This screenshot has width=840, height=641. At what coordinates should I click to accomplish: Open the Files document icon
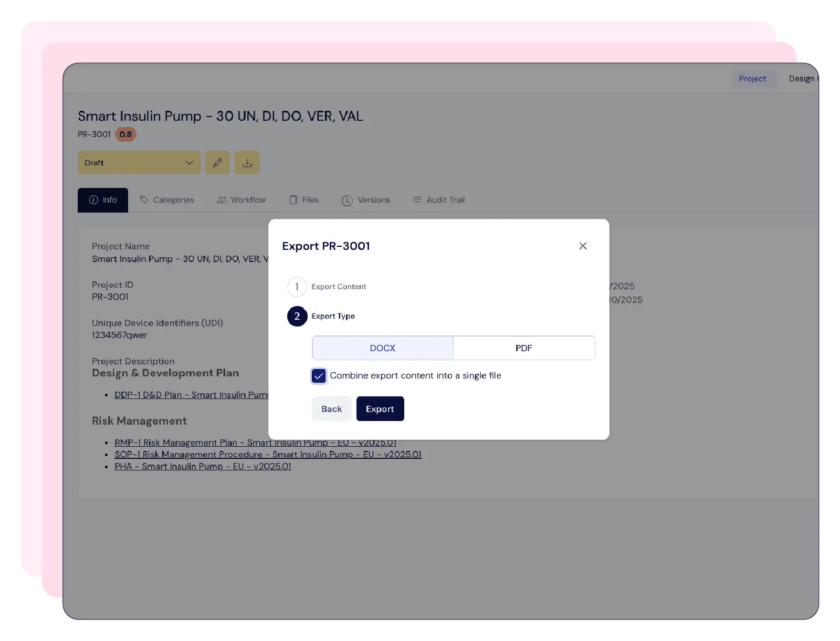point(293,199)
